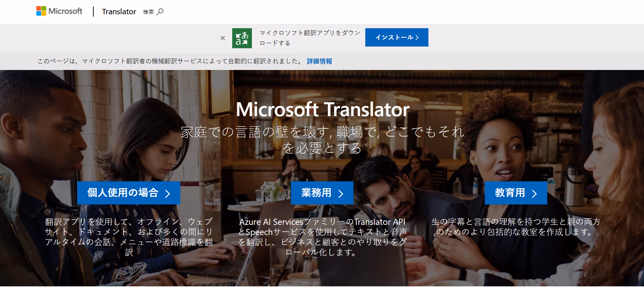Select the automatic translation notice text

170,61
